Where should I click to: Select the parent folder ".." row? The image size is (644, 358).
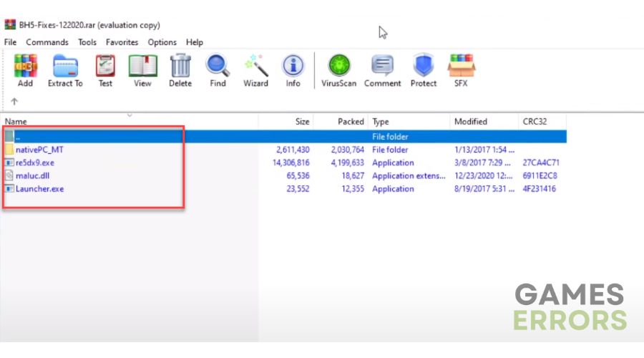tap(285, 137)
